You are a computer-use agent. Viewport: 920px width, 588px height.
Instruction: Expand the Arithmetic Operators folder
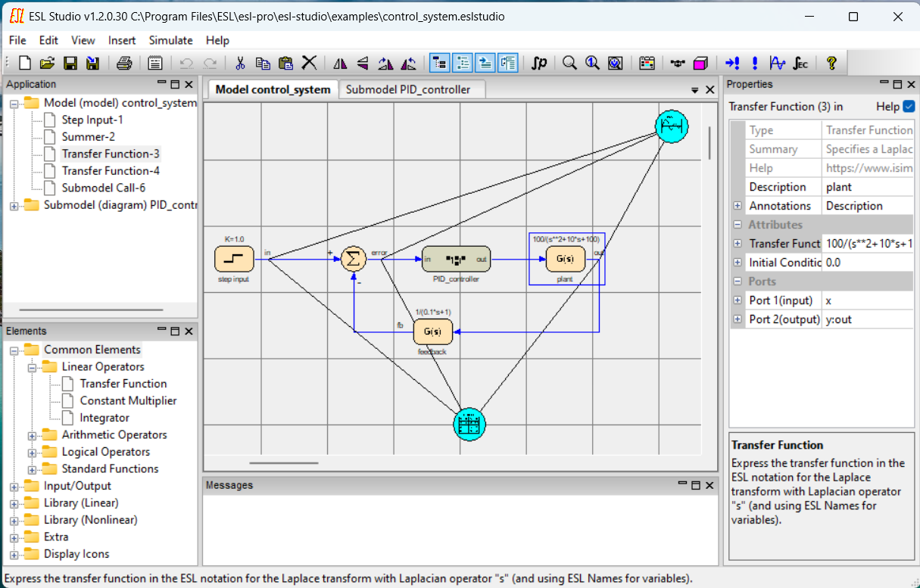[x=33, y=435]
